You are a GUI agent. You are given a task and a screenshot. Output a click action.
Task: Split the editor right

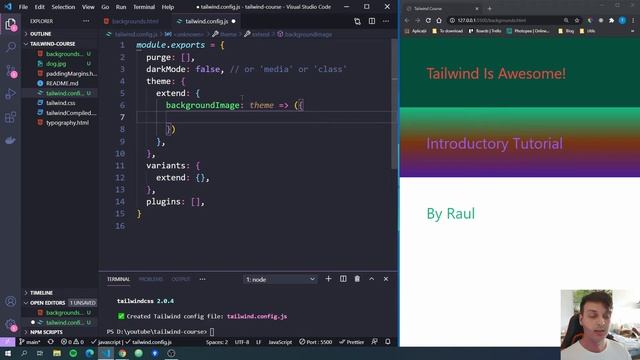[x=372, y=21]
